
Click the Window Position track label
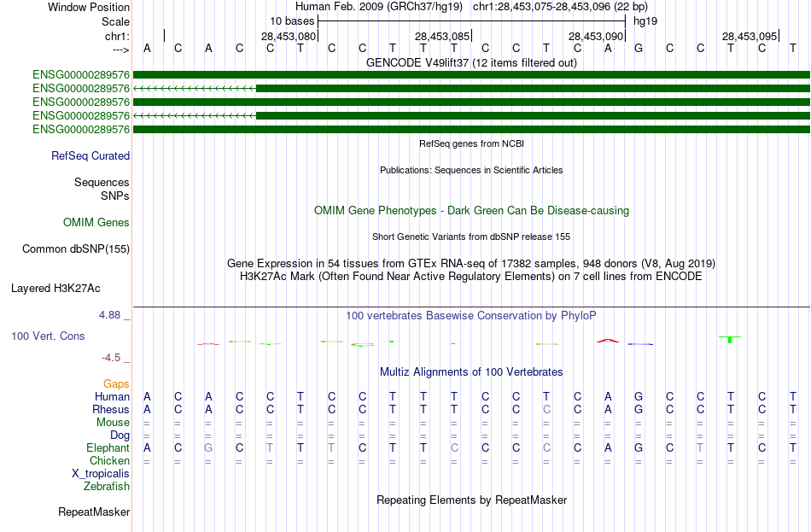pyautogui.click(x=89, y=7)
